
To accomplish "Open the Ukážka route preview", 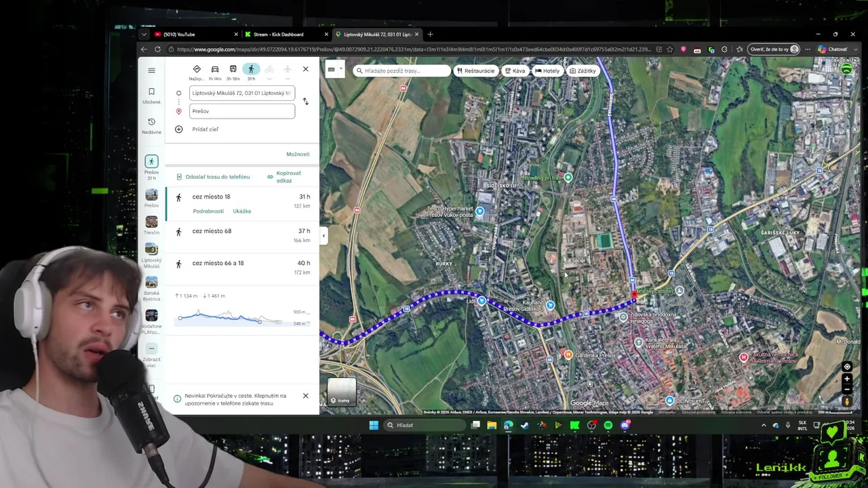I will click(242, 211).
